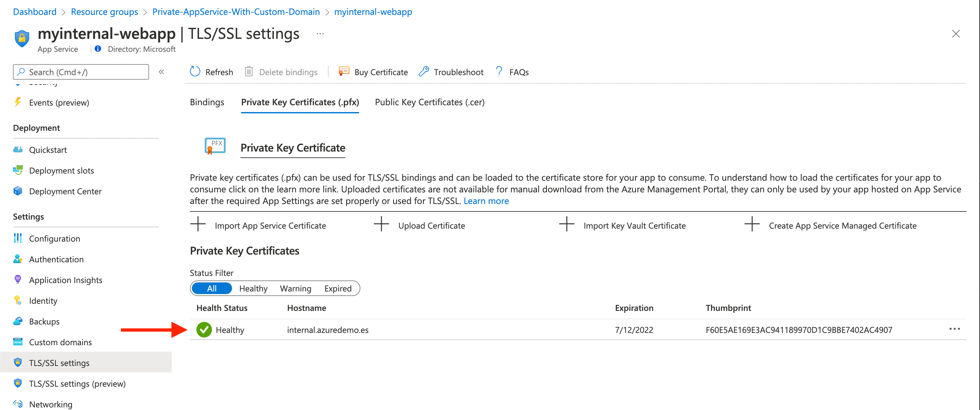The height and width of the screenshot is (410, 980).
Task: Click the Identity key icon
Action: (x=17, y=301)
